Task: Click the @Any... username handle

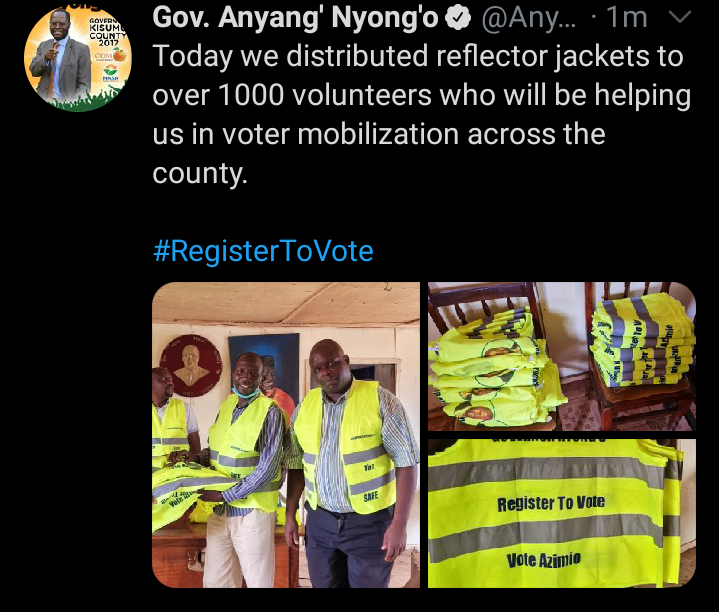Action: pos(529,18)
